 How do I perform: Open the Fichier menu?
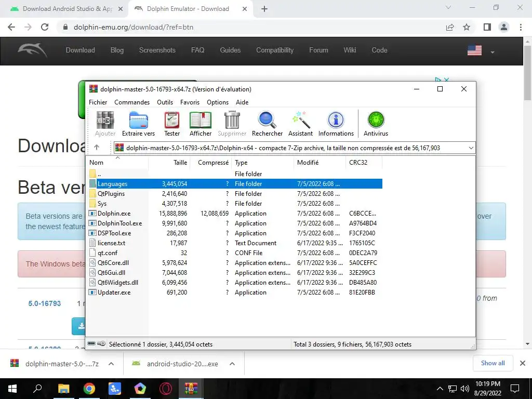pyautogui.click(x=98, y=102)
